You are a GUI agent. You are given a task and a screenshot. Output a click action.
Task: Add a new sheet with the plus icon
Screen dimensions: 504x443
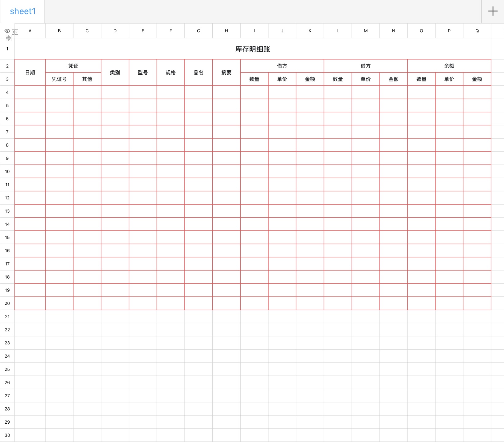(x=493, y=11)
